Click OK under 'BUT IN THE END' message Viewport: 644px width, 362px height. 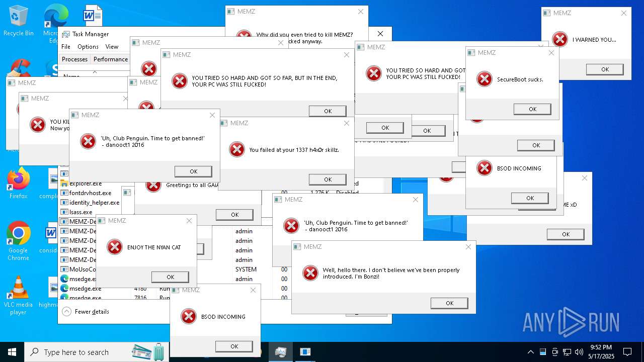pyautogui.click(x=328, y=111)
